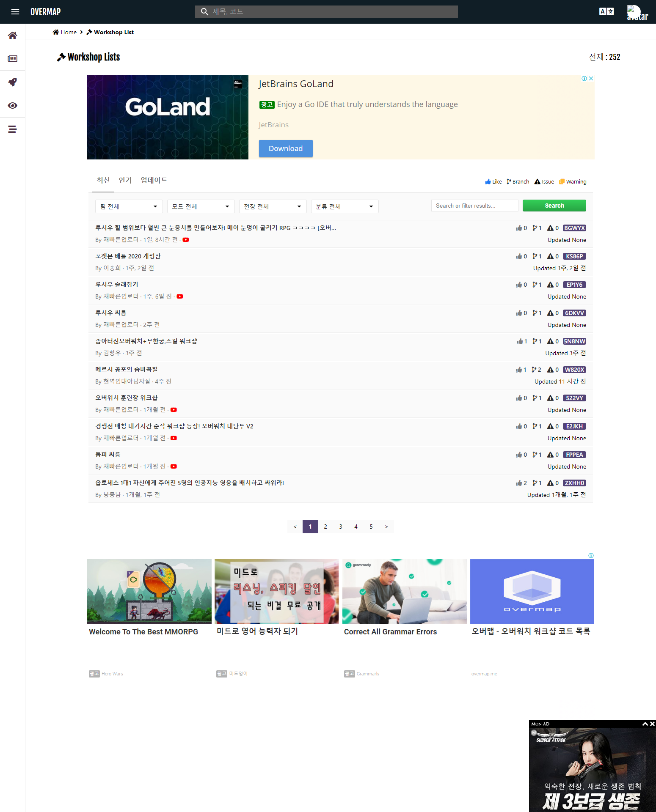Focus the Search or filter results field
Screen dimensions: 656x812
[475, 206]
